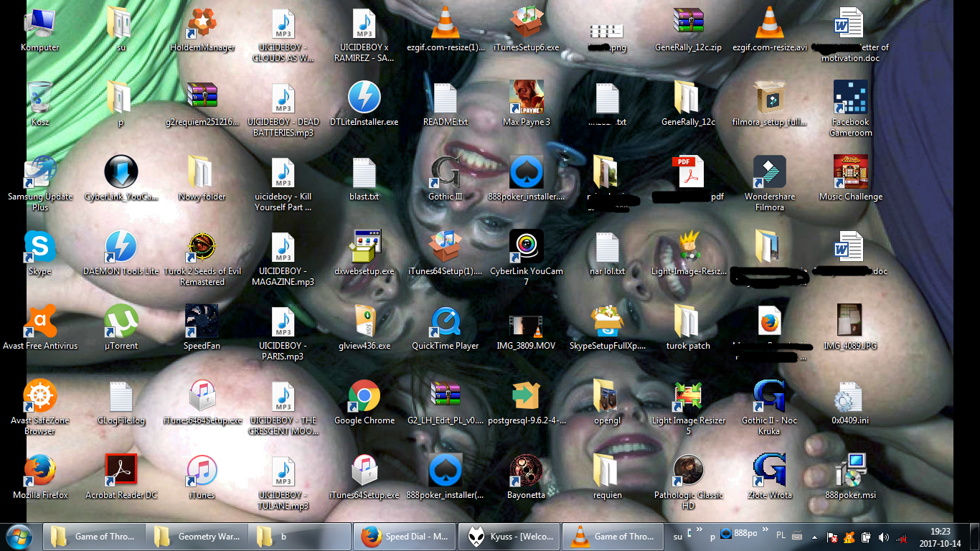Switch to Kyuss foobar taskbar button
Viewport: 980px width, 551px height.
508,537
